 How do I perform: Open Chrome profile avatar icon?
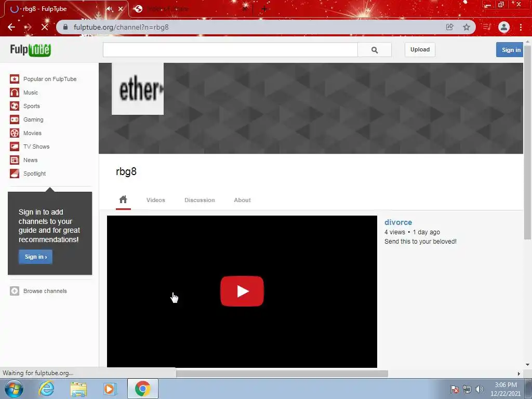[x=504, y=27]
